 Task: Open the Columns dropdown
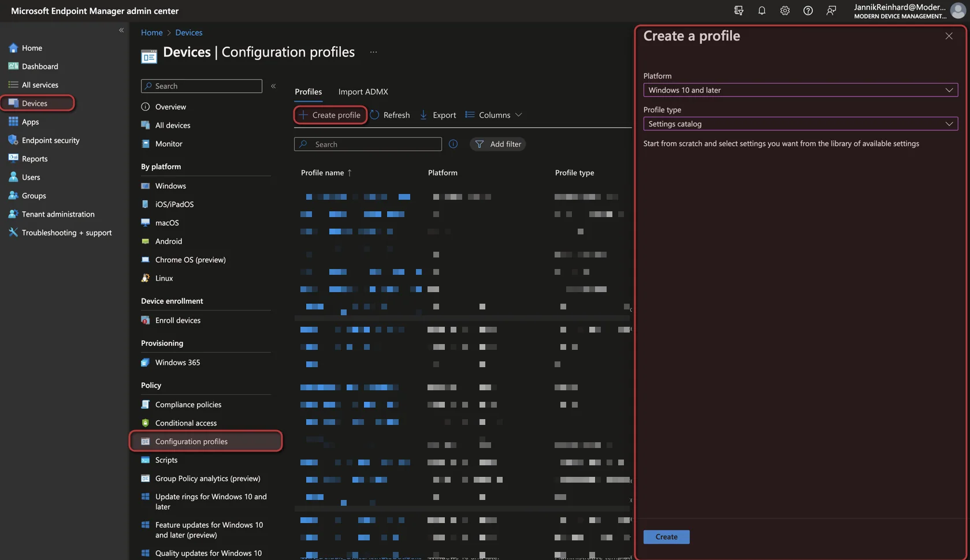494,115
